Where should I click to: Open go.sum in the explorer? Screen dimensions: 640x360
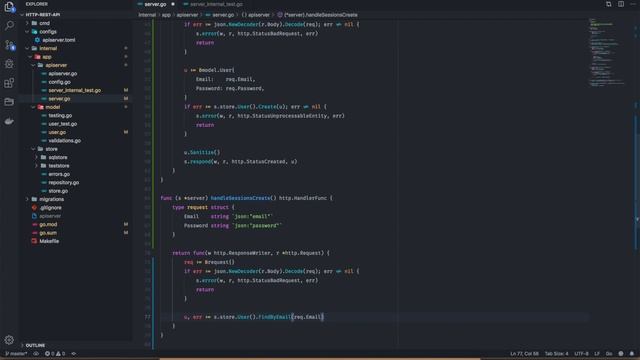tap(48, 233)
